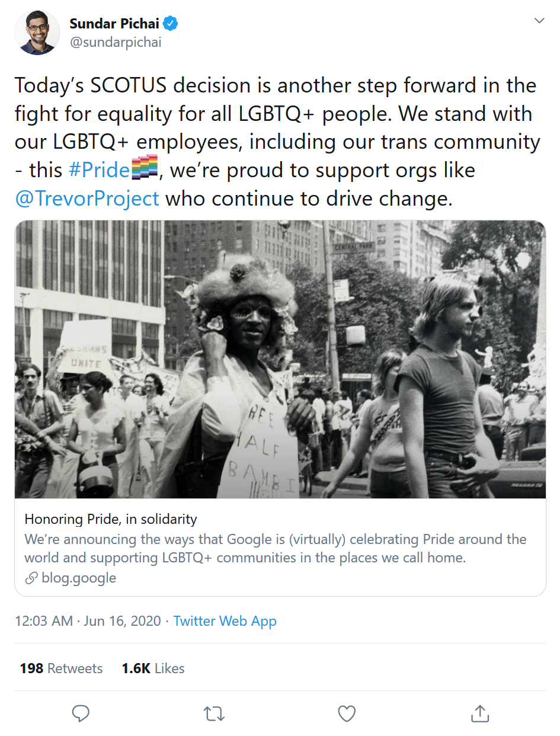This screenshot has width=560, height=736.
Task: Visit the blog.google link
Action: coord(79,578)
